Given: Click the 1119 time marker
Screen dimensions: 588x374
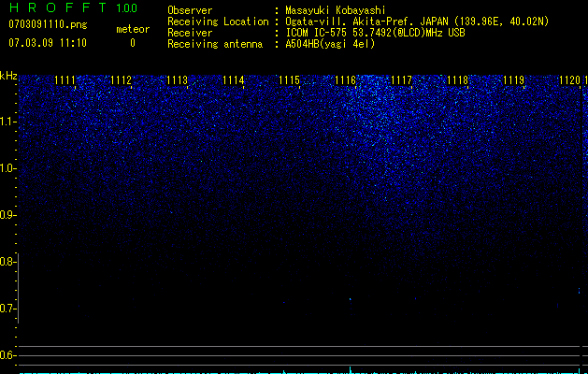Looking at the screenshot, I should pos(514,80).
